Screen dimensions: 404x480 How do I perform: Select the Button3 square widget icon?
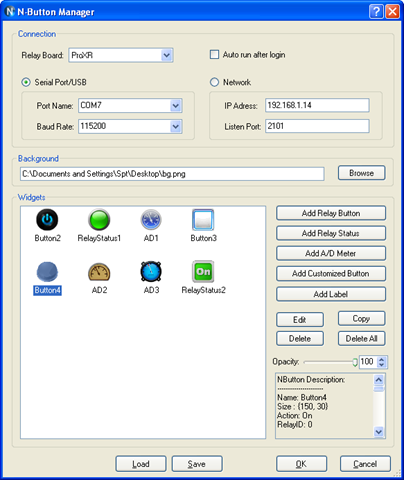pos(203,220)
